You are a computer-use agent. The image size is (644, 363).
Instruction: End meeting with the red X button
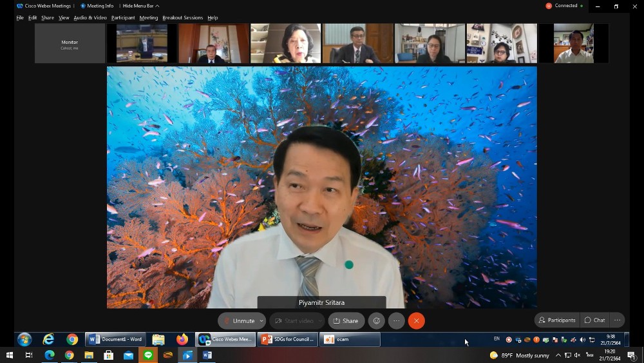(x=417, y=320)
